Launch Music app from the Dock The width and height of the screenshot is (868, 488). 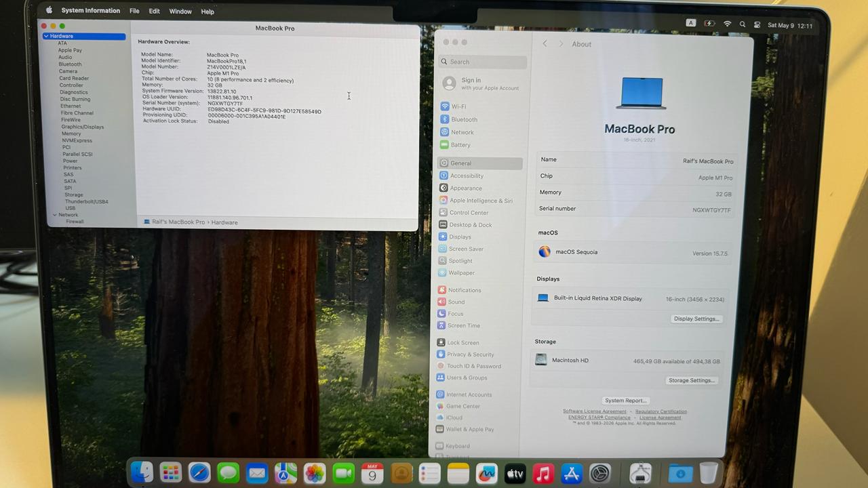pyautogui.click(x=544, y=473)
